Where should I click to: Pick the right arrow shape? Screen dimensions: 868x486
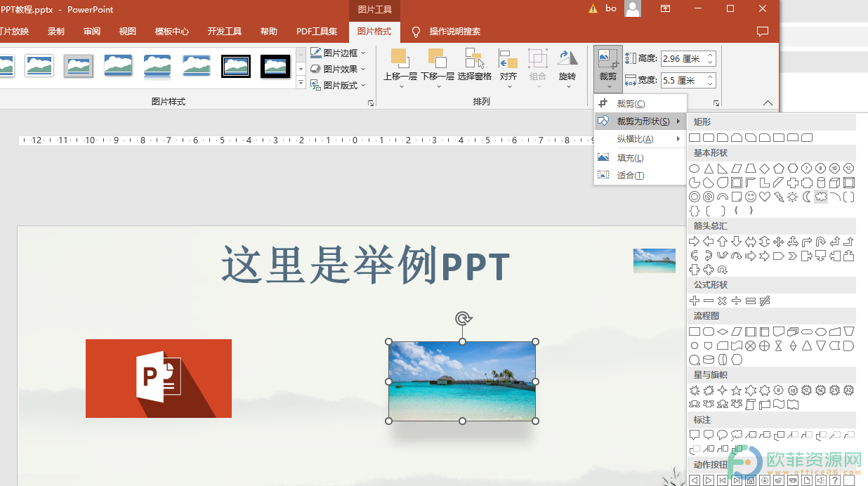pos(694,242)
